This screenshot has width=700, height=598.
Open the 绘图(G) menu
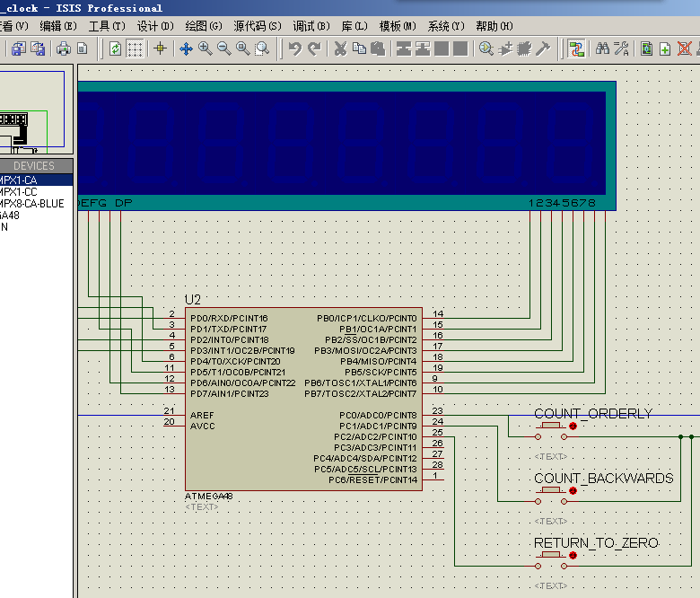tap(205, 26)
